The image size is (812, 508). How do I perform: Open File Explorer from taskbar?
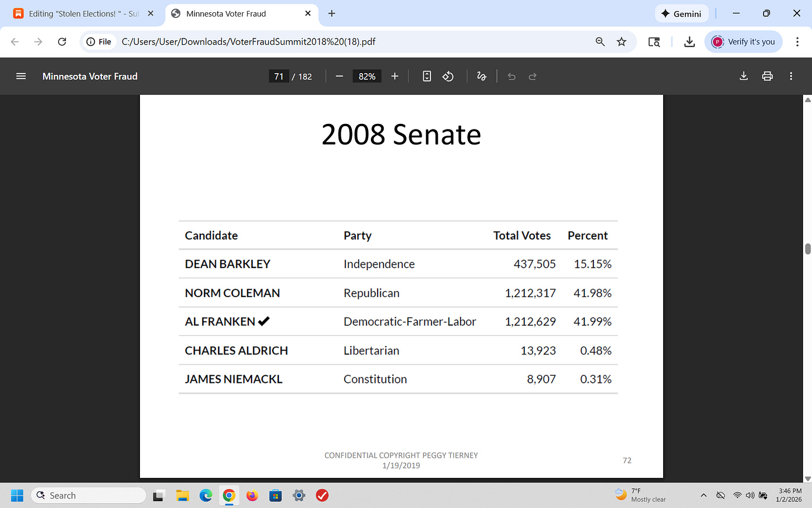[182, 496]
